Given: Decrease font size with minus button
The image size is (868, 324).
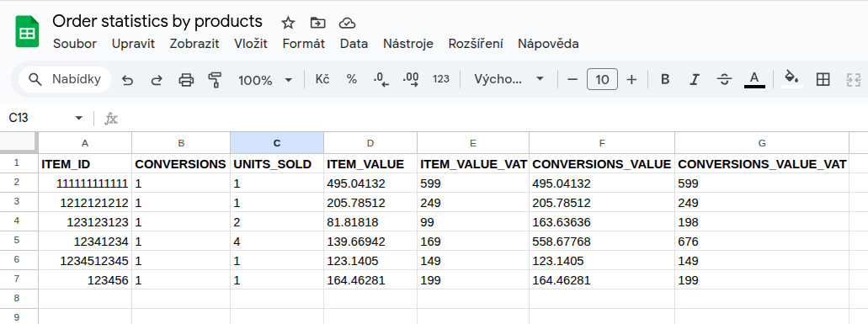Looking at the screenshot, I should coord(573,80).
